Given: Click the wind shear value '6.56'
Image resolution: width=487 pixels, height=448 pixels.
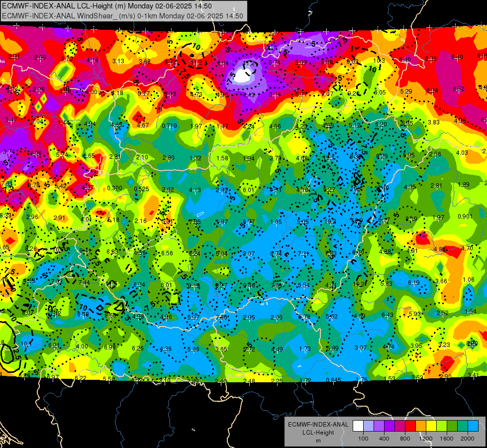Looking at the screenshot, I should tap(167, 253).
